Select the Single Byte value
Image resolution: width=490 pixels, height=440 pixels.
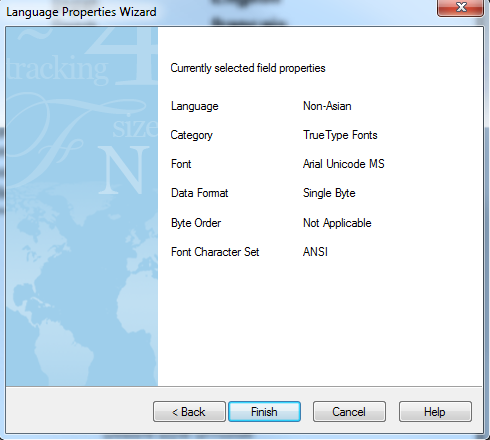[329, 193]
